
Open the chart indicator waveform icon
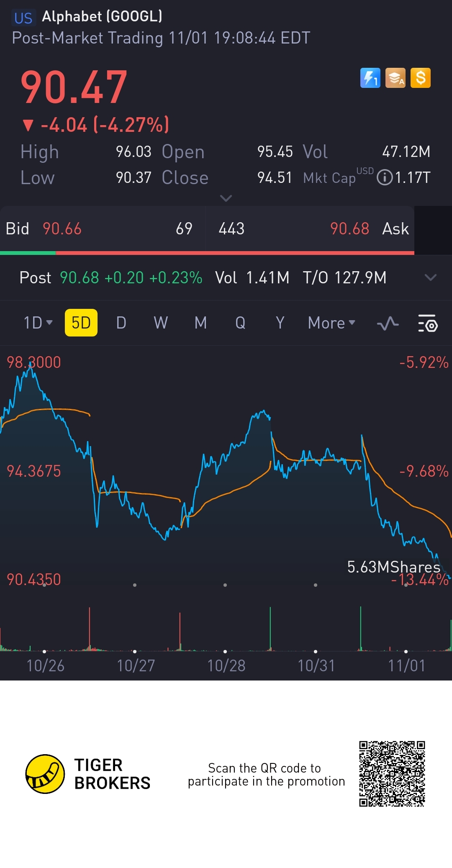(388, 323)
